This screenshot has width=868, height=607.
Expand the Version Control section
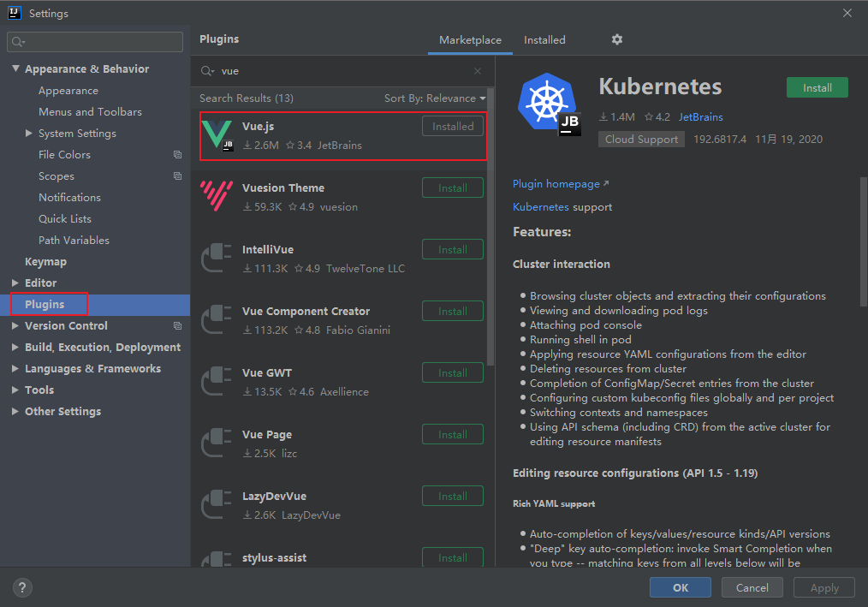click(x=15, y=325)
